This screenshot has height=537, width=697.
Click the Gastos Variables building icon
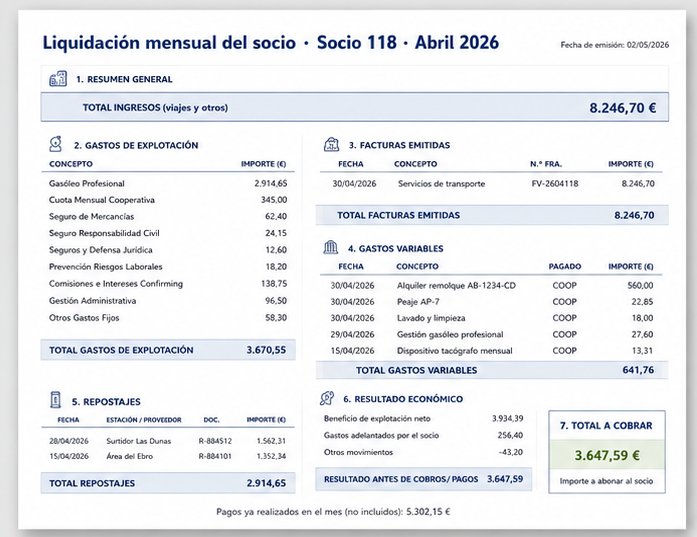click(330, 248)
